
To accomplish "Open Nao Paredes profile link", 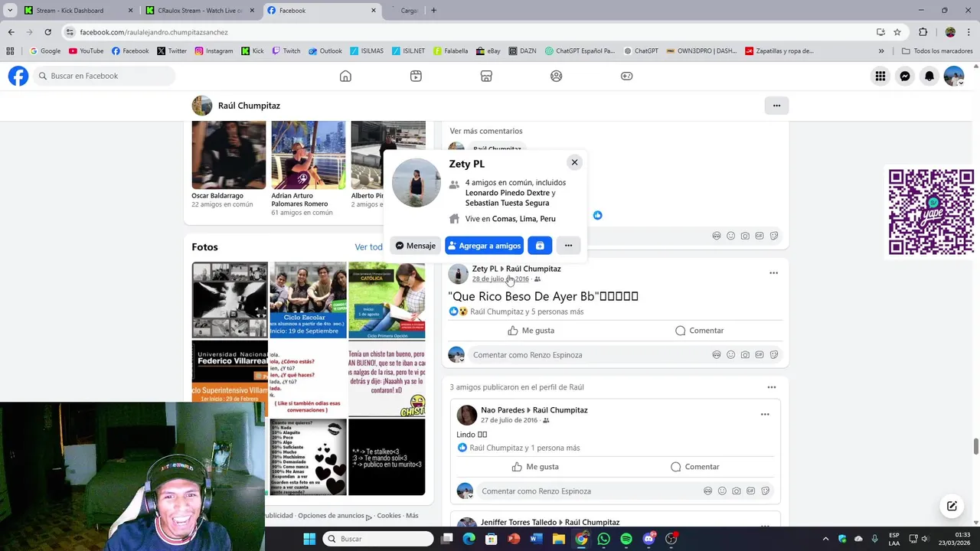I will pos(502,410).
